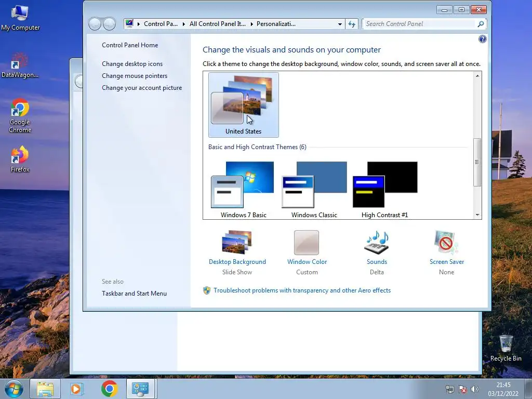The image size is (532, 399).
Task: Open Change desktop icons
Action: (x=132, y=64)
